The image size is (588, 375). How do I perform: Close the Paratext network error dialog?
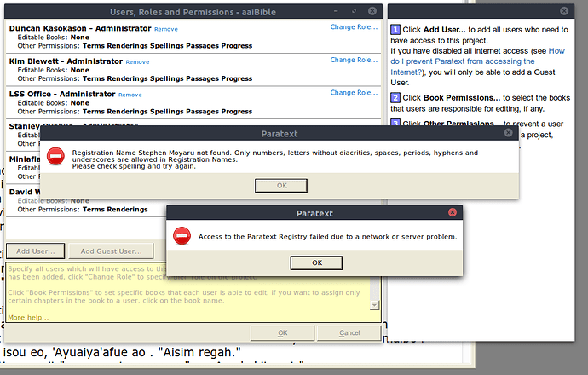pos(453,212)
